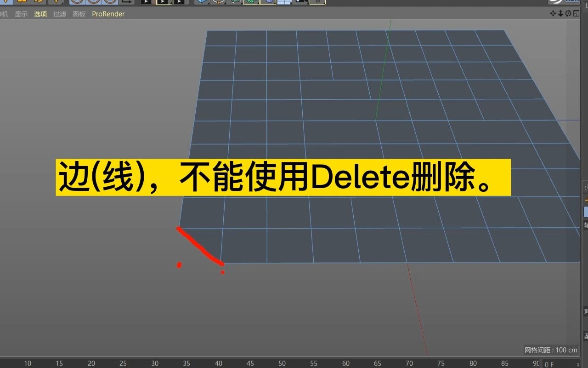Click the Undo arrow icon

click(x=39, y=2)
